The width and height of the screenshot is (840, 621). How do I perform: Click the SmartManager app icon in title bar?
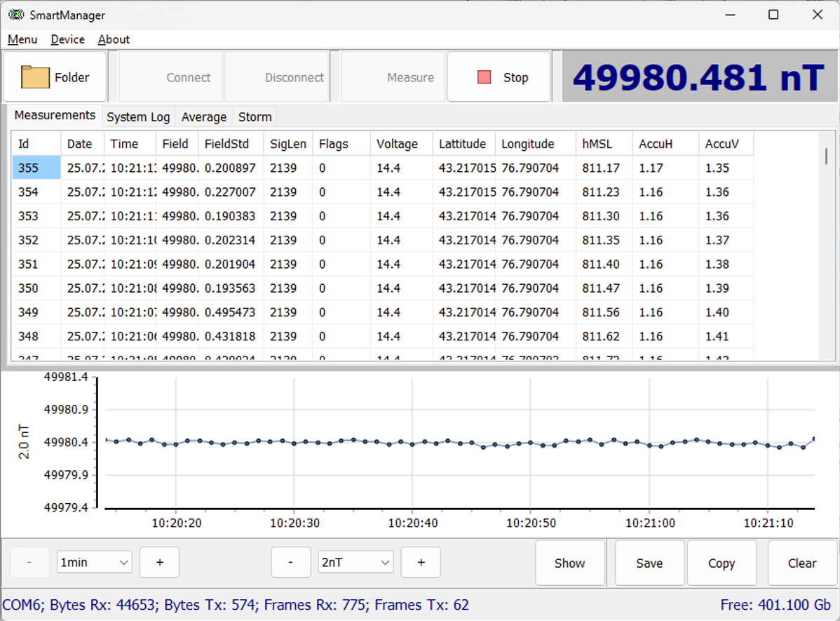(x=15, y=15)
